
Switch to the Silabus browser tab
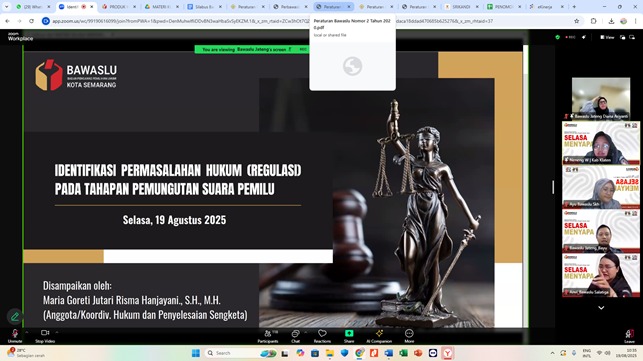(x=204, y=7)
